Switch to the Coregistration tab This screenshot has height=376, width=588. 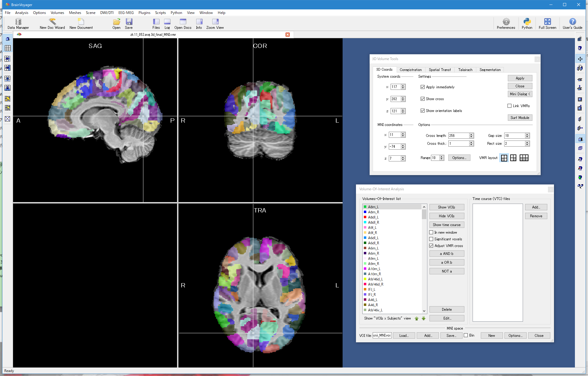pyautogui.click(x=411, y=70)
